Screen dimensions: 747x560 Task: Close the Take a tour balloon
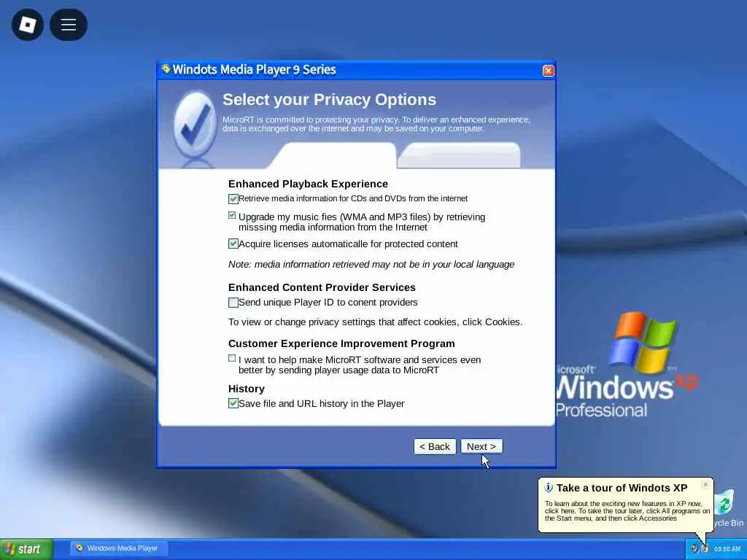(705, 484)
